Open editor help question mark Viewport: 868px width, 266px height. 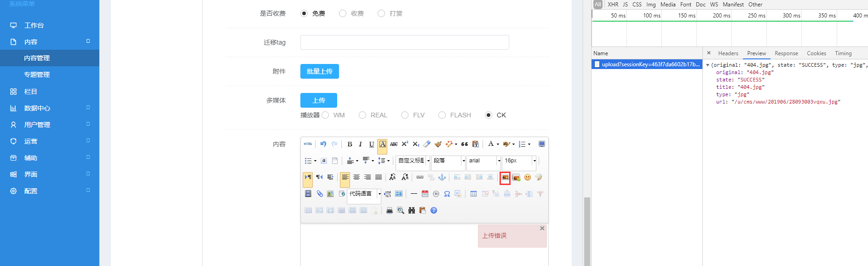[434, 210]
